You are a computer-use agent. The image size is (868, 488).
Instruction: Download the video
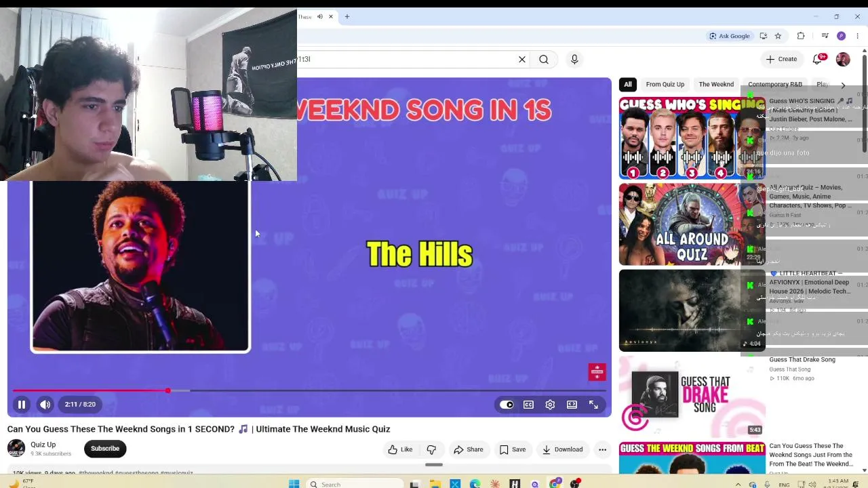(x=563, y=449)
